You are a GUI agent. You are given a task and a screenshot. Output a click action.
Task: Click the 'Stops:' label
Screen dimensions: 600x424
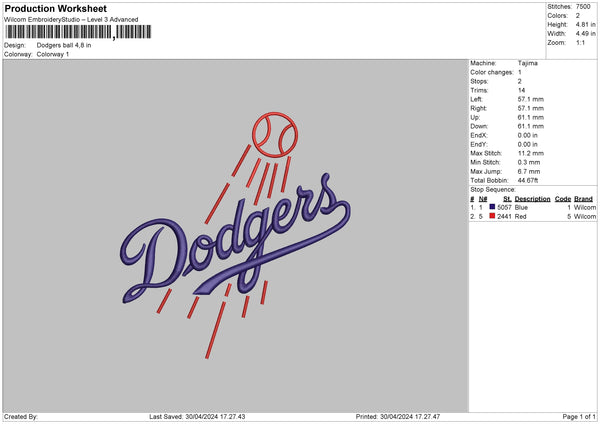click(479, 81)
